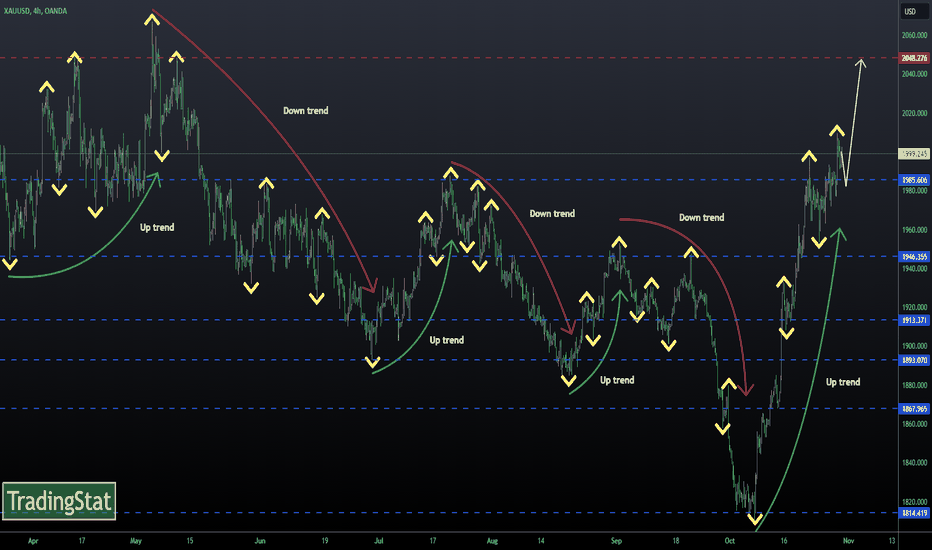The image size is (932, 550).
Task: Click the Aug label on time axis
Action: click(x=492, y=540)
